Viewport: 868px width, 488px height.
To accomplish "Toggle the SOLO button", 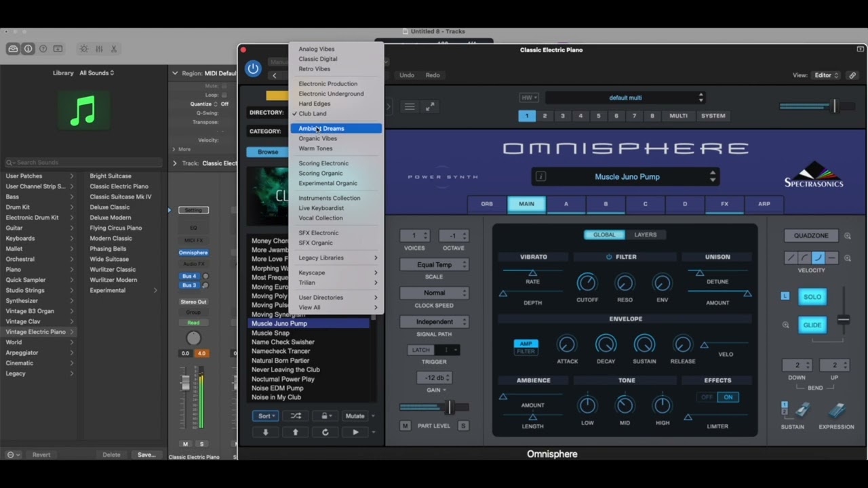I will click(x=812, y=297).
